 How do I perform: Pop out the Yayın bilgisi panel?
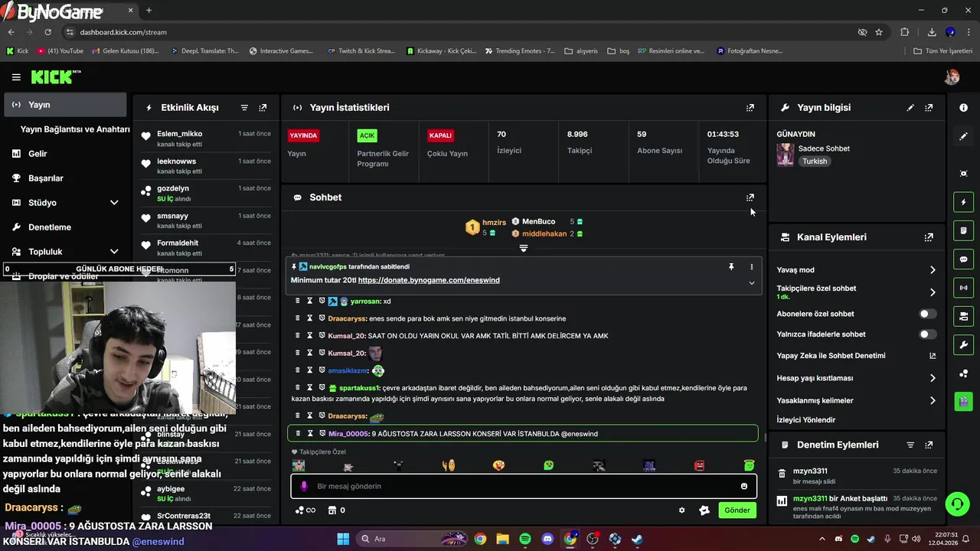929,108
